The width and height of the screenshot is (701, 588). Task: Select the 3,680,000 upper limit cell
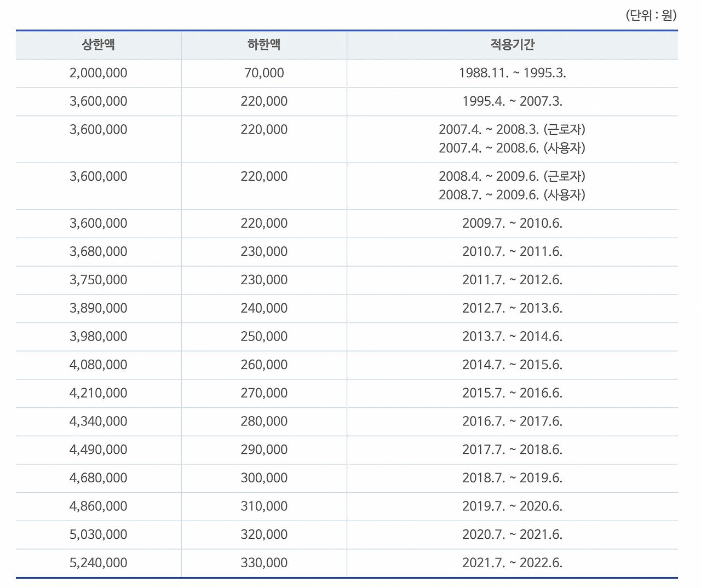pos(98,252)
